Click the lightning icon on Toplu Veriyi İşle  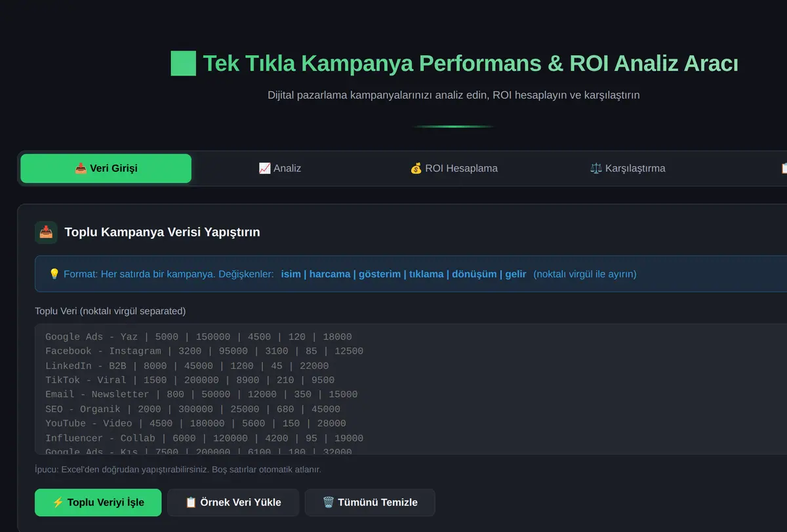tap(58, 502)
